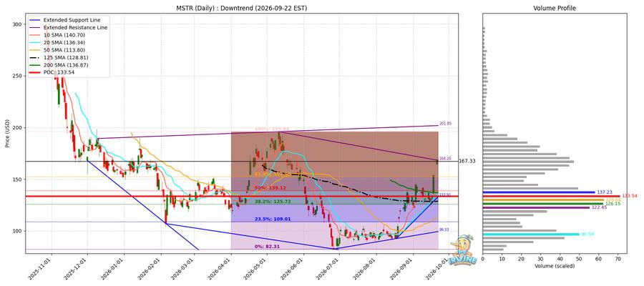This screenshot has height=286, width=644.
Task: Click the cyan volume bar at 96.59
Action: 531,235
